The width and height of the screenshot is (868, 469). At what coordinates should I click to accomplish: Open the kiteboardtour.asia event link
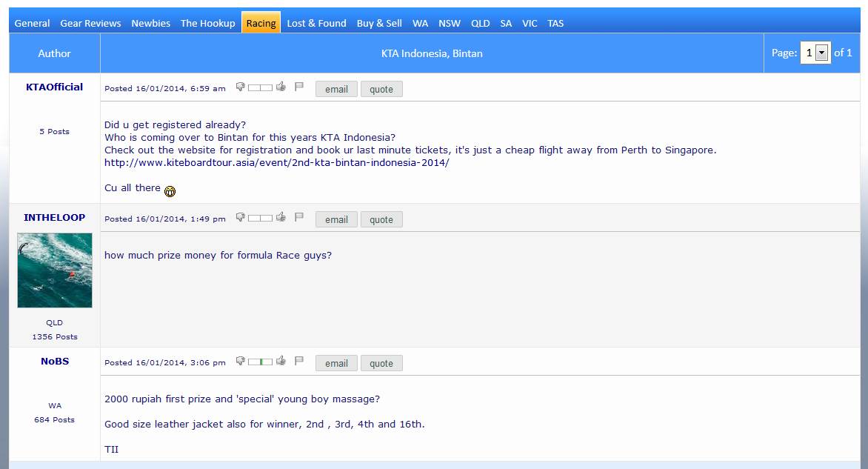click(276, 162)
